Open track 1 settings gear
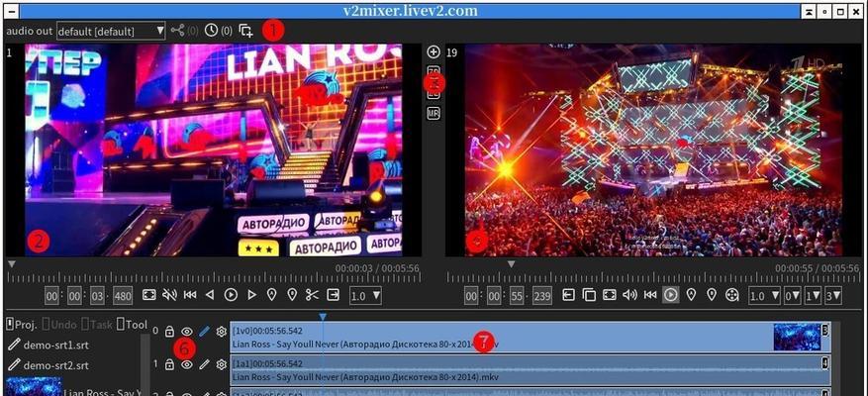This screenshot has width=868, height=396. pos(222,364)
